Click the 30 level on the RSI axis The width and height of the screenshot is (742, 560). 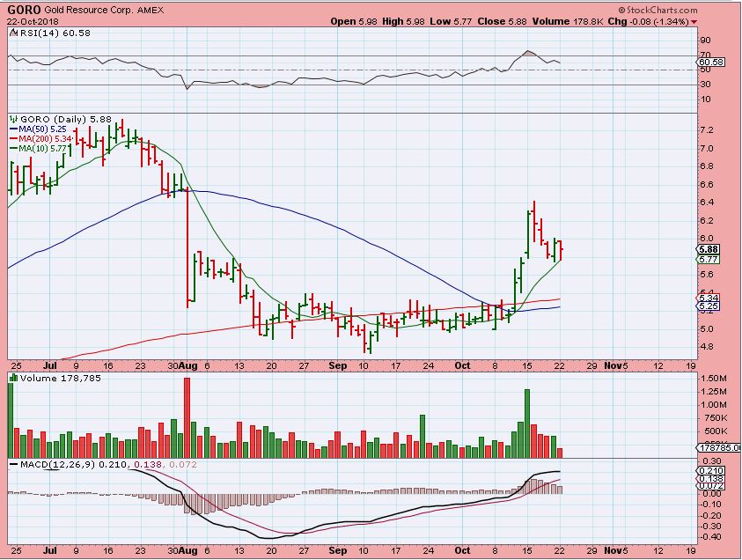(x=705, y=85)
